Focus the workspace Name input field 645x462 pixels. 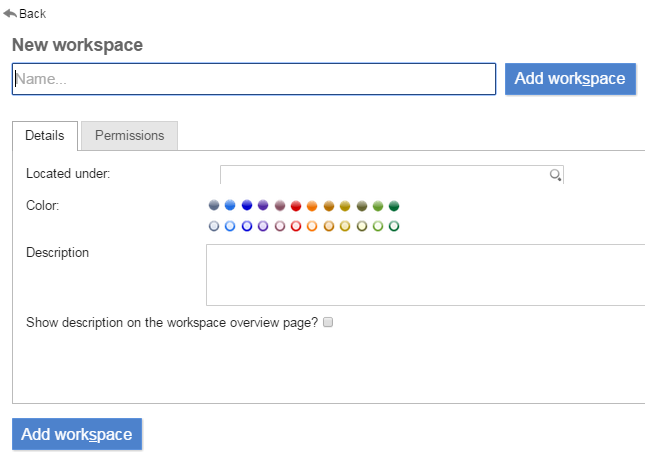click(254, 79)
